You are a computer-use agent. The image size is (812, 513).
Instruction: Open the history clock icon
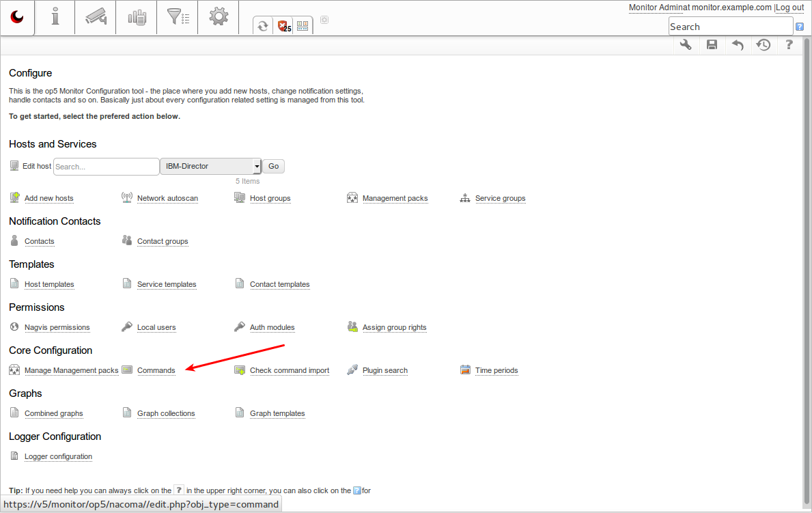pyautogui.click(x=763, y=44)
